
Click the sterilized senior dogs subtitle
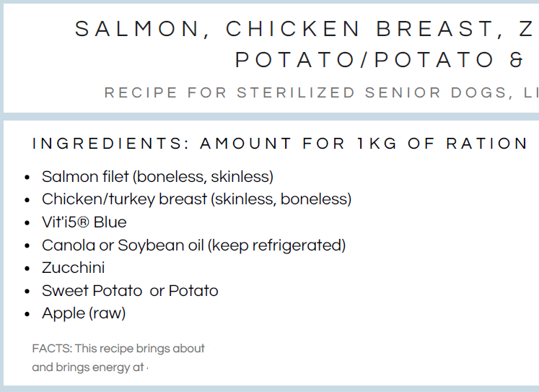(321, 92)
